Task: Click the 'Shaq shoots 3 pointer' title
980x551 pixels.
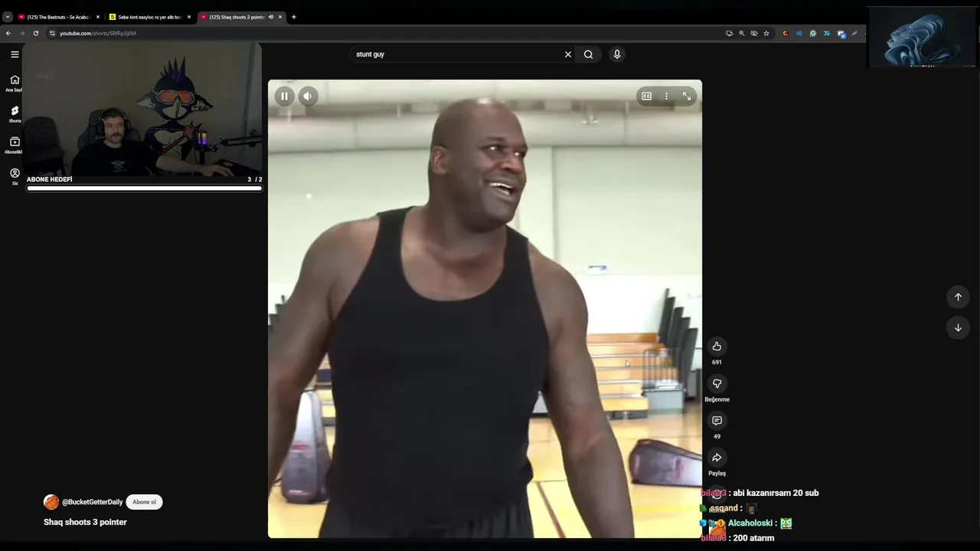Action: point(85,522)
